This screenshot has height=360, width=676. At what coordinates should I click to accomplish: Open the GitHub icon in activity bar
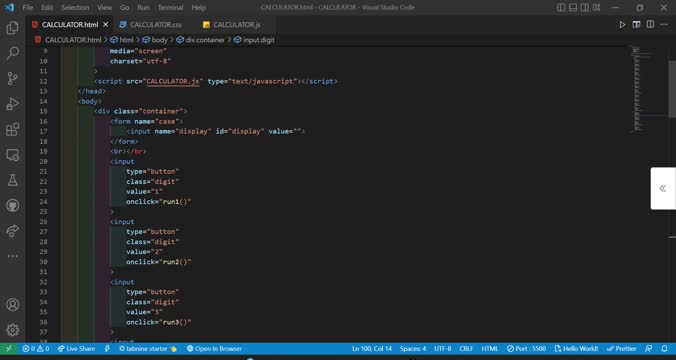coord(13,206)
